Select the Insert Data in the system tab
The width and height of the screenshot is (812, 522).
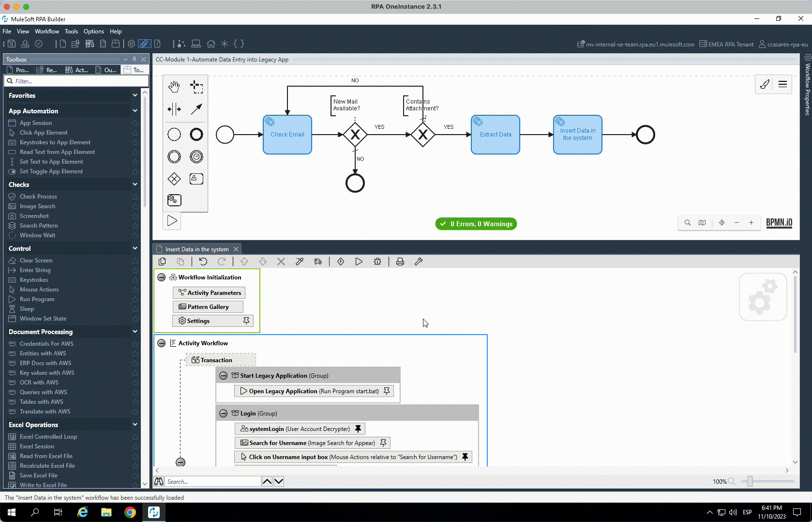(x=196, y=249)
